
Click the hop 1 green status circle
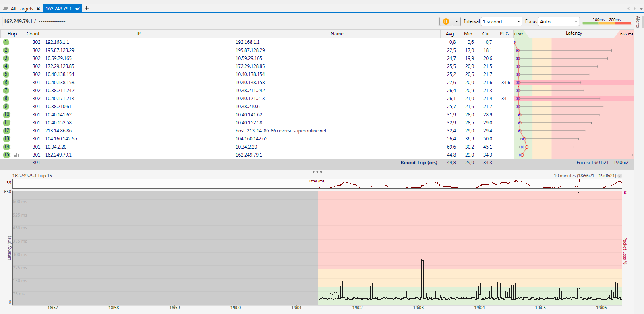tap(6, 42)
